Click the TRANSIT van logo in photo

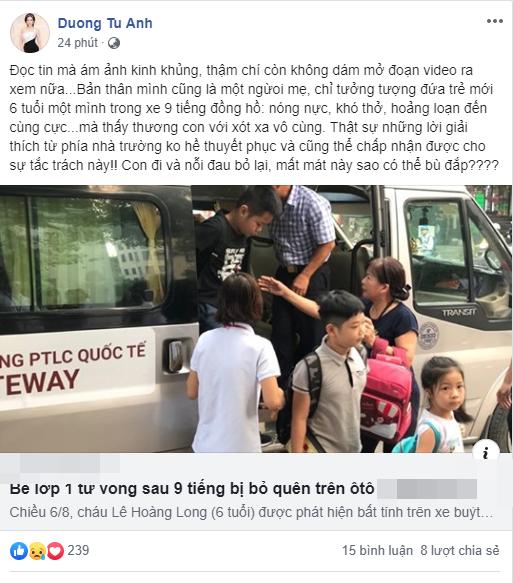click(459, 312)
